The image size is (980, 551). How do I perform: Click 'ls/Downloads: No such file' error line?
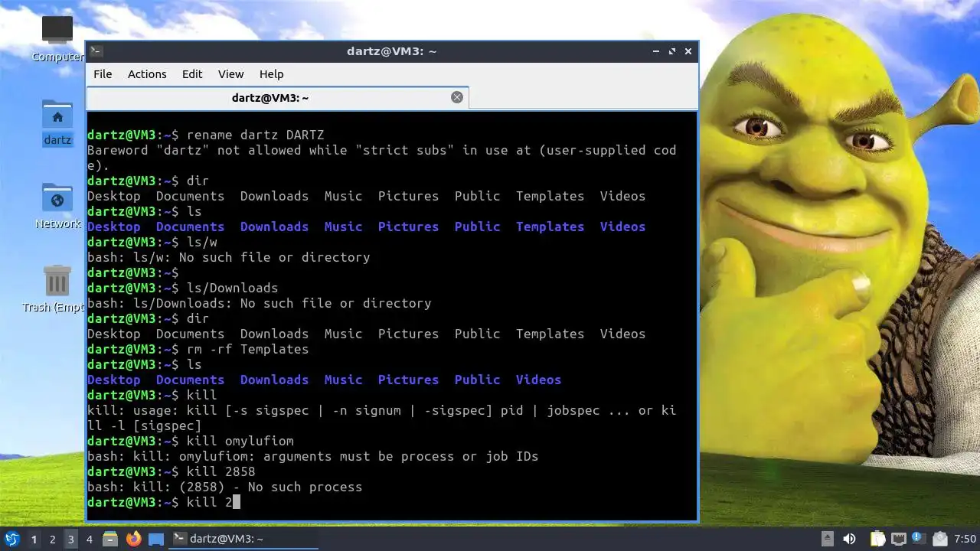click(259, 303)
